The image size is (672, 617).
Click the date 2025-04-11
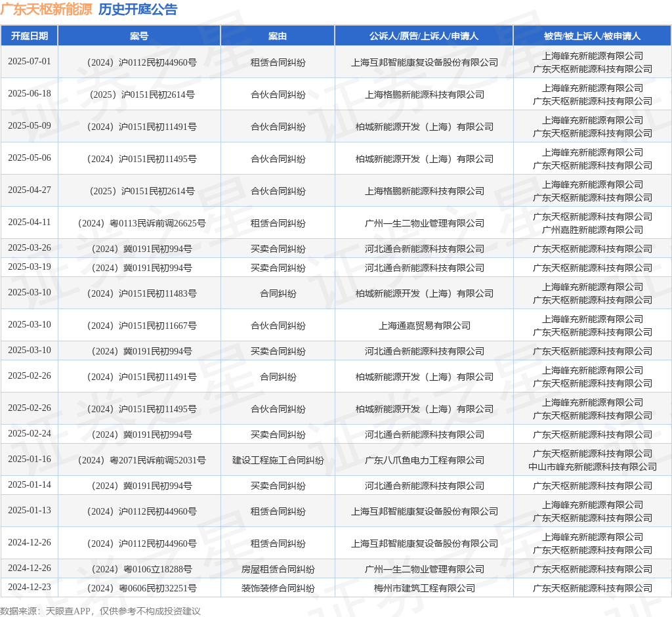pos(29,222)
